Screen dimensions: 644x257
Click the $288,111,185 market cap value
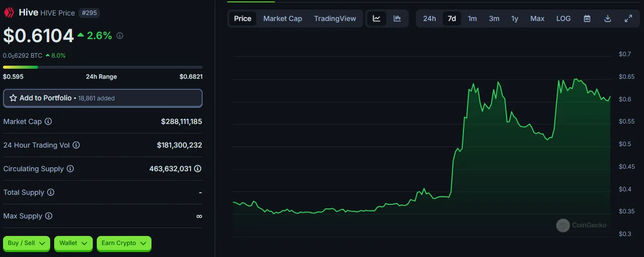click(x=182, y=121)
